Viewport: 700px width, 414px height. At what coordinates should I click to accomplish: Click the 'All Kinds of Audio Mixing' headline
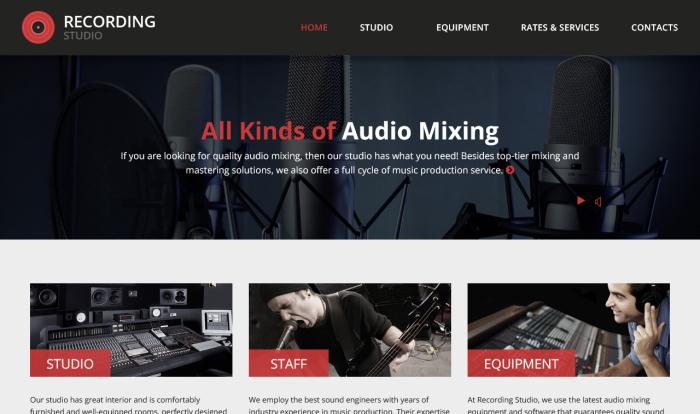tap(350, 131)
